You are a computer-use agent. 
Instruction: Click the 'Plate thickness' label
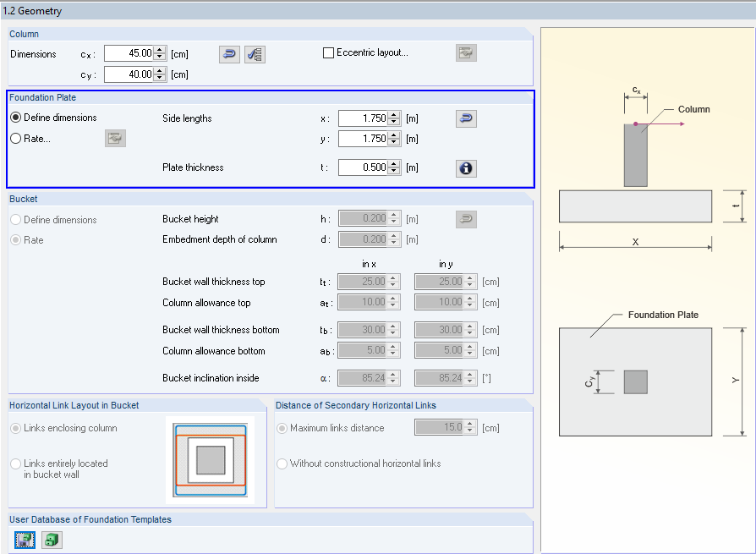pyautogui.click(x=193, y=167)
